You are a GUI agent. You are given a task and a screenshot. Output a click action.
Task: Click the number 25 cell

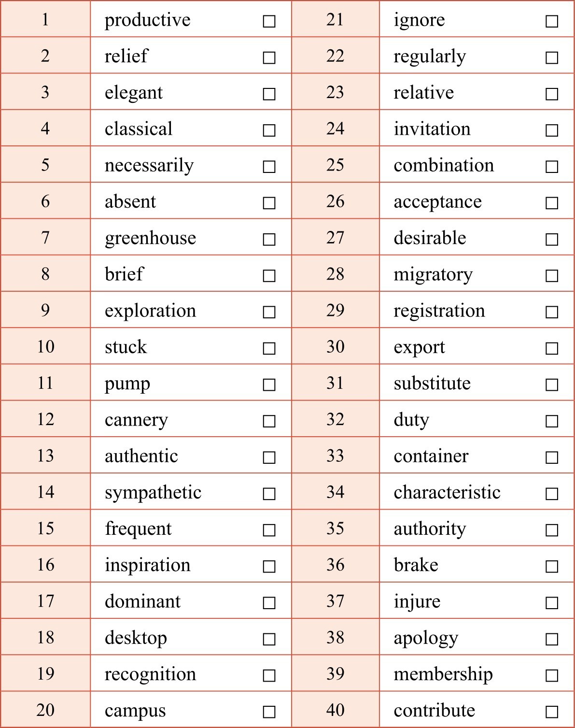point(335,165)
